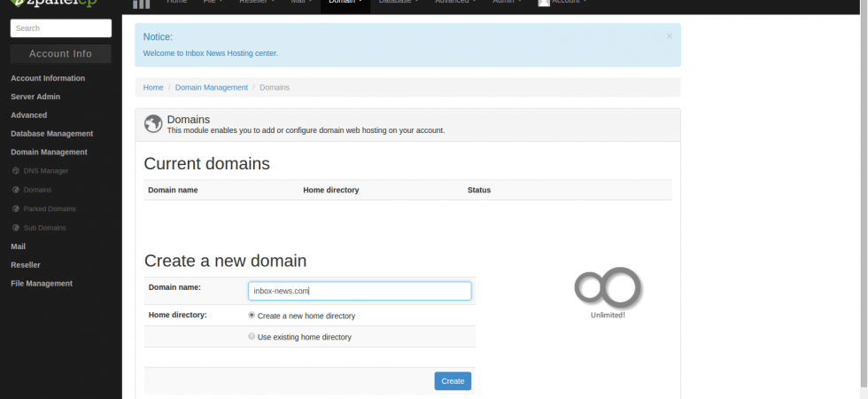
Task: Click Welcome to Inbox News Hosting text
Action: coord(211,53)
